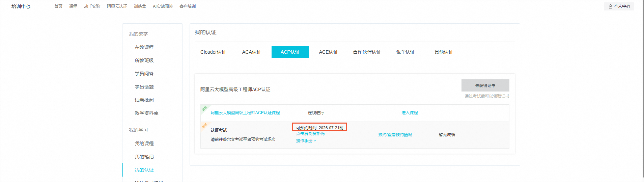Switch to the Clouder认证 tab
Screen dimensions: 644x182
click(x=213, y=52)
